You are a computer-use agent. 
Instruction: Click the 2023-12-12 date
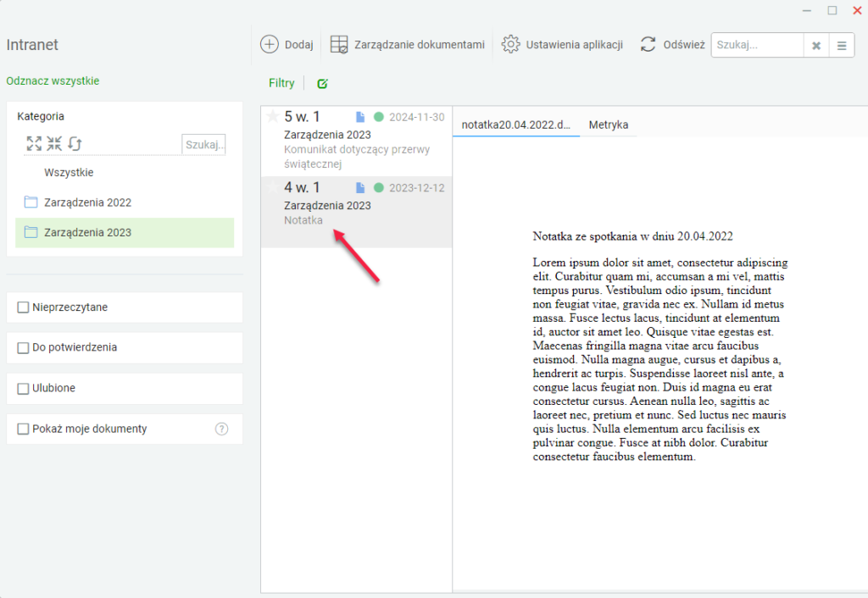pyautogui.click(x=417, y=188)
